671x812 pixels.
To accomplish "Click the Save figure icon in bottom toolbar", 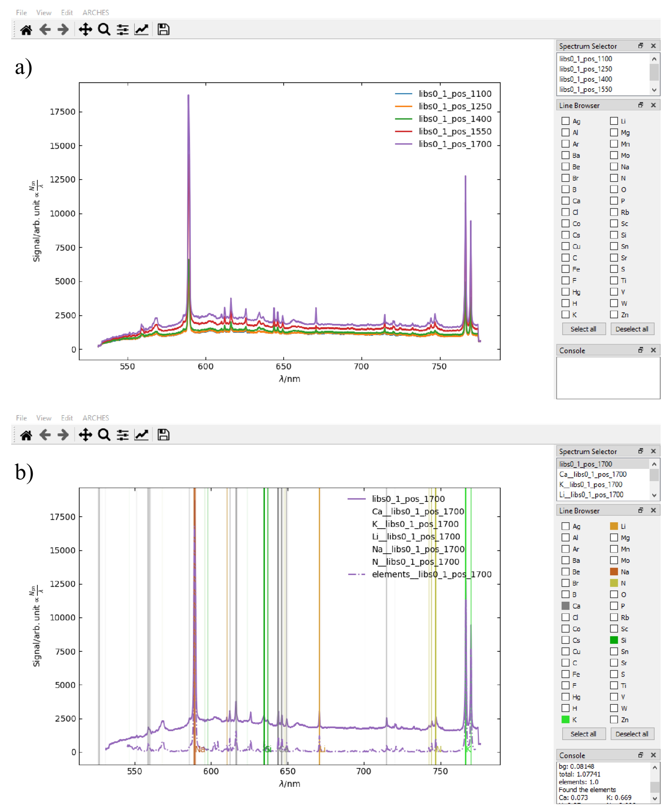I will [x=163, y=435].
